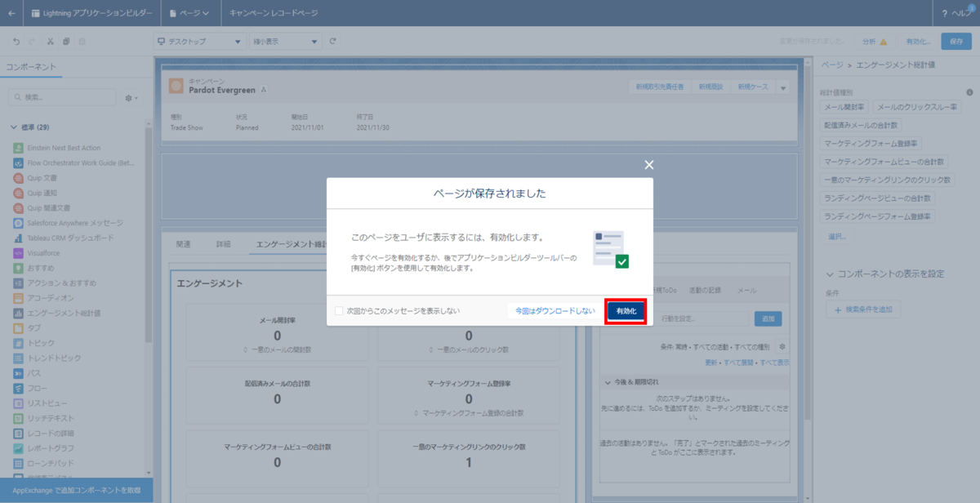Open the 縮小表示 view dropdown
Image resolution: width=980 pixels, height=503 pixels.
[x=284, y=41]
